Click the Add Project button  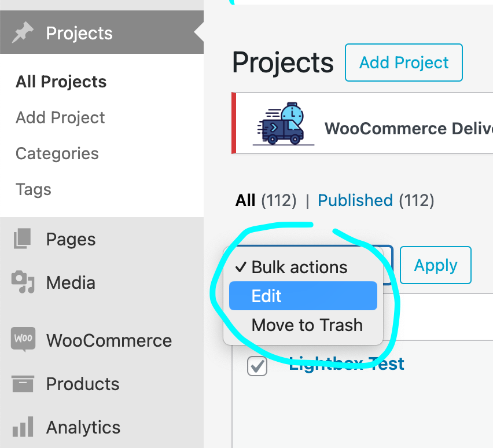(403, 63)
